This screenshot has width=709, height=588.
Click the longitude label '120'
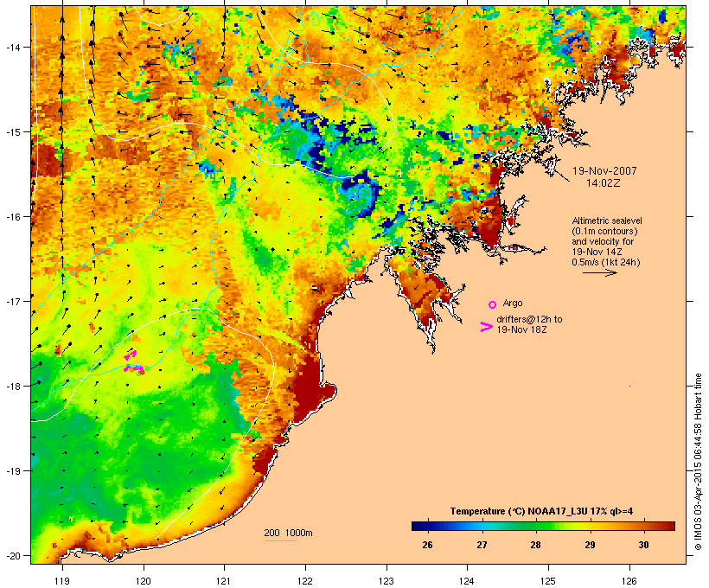pyautogui.click(x=144, y=581)
